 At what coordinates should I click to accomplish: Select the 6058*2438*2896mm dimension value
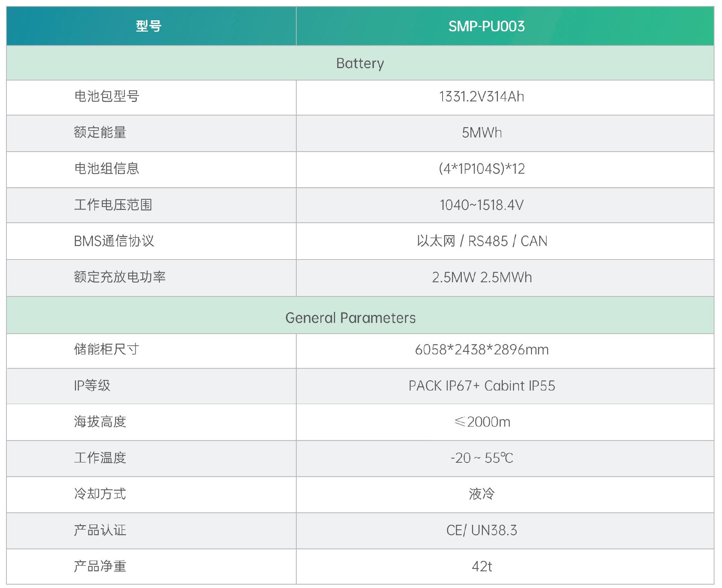[482, 350]
